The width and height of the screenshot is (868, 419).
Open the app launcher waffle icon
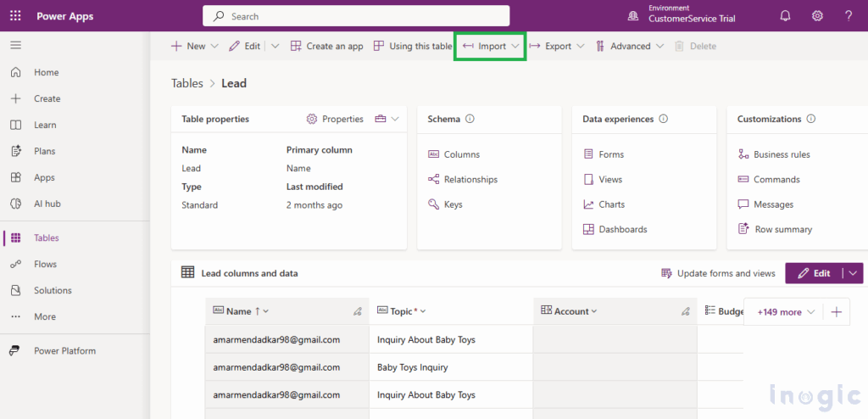[15, 16]
